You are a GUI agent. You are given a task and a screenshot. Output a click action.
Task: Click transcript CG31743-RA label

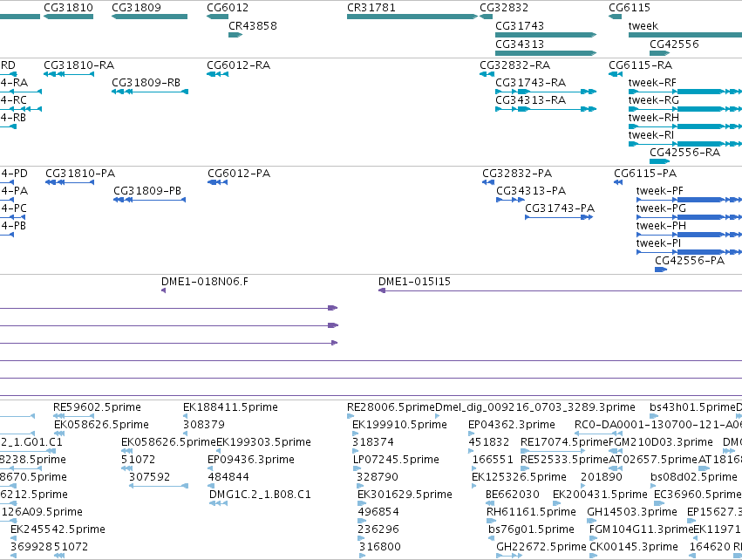click(530, 82)
